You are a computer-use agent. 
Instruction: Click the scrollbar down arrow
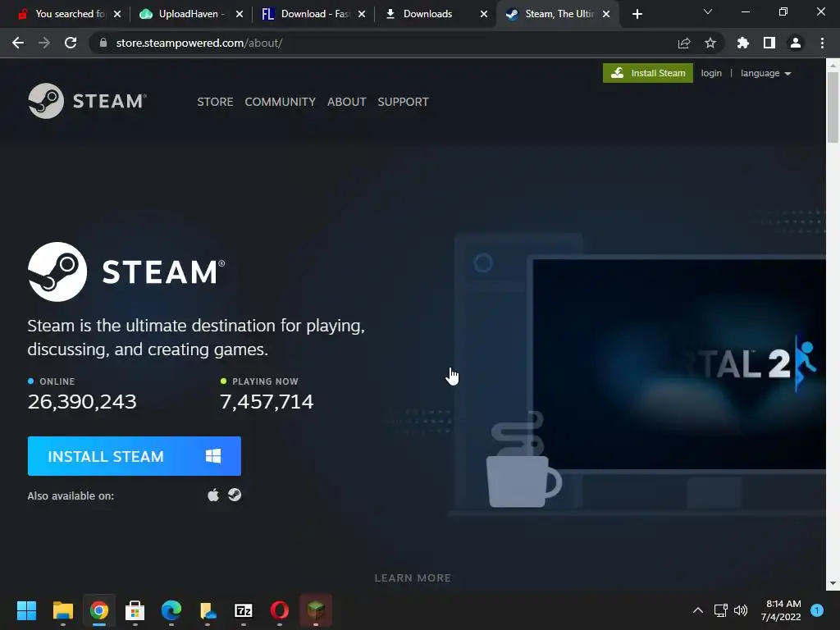[833, 583]
